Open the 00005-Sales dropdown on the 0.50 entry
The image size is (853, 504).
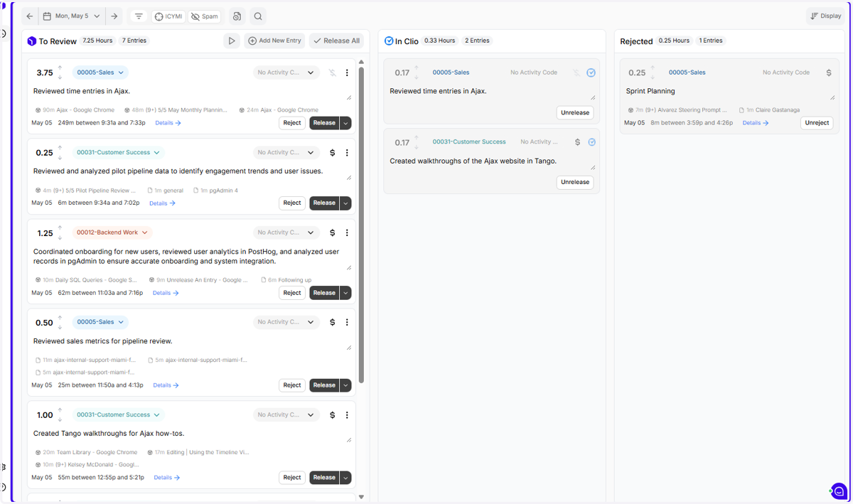click(x=100, y=322)
